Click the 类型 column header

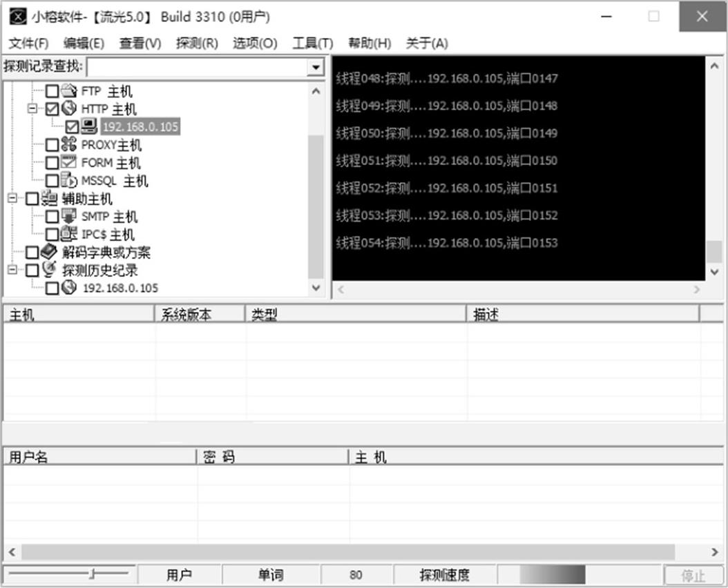[356, 314]
